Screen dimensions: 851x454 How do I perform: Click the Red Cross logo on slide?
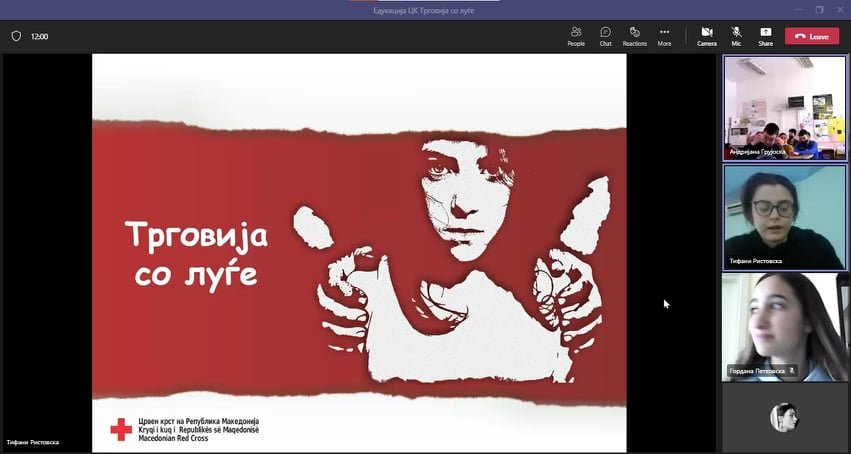point(121,430)
